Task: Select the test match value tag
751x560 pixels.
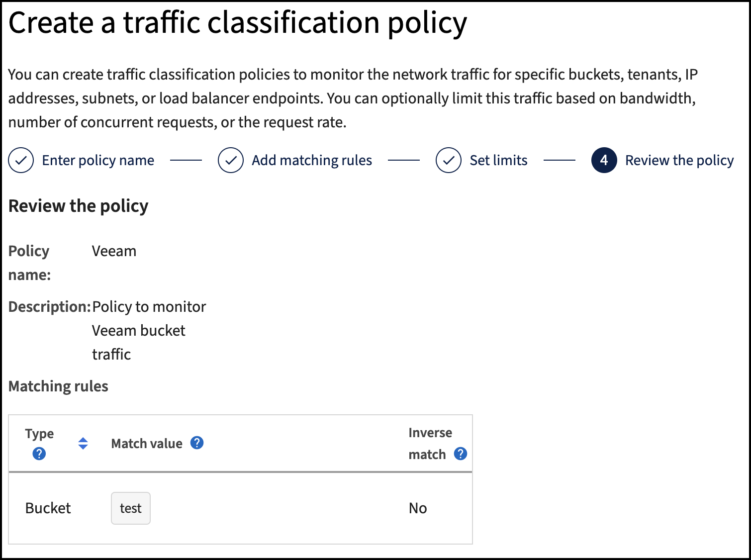Action: pos(131,508)
